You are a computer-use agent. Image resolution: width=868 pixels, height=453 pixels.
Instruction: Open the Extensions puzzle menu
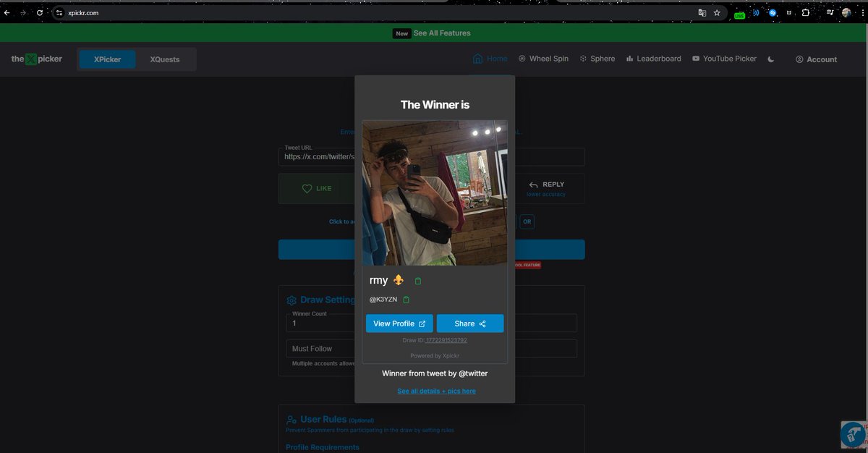point(805,13)
